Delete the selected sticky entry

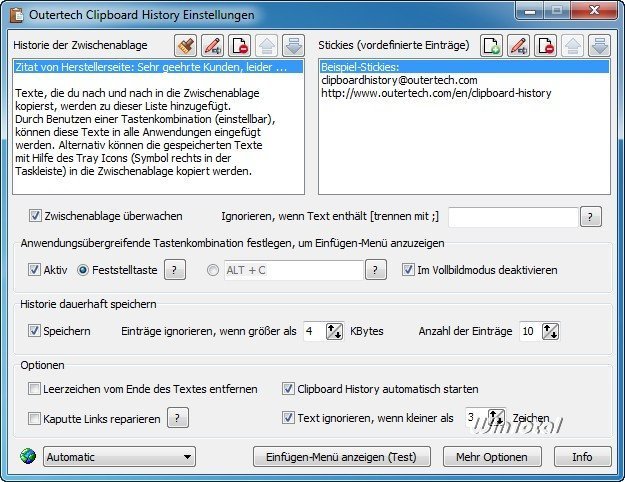[x=545, y=45]
